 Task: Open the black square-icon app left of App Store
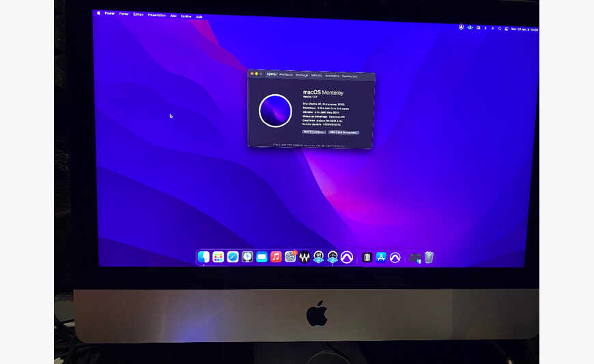[x=367, y=257]
